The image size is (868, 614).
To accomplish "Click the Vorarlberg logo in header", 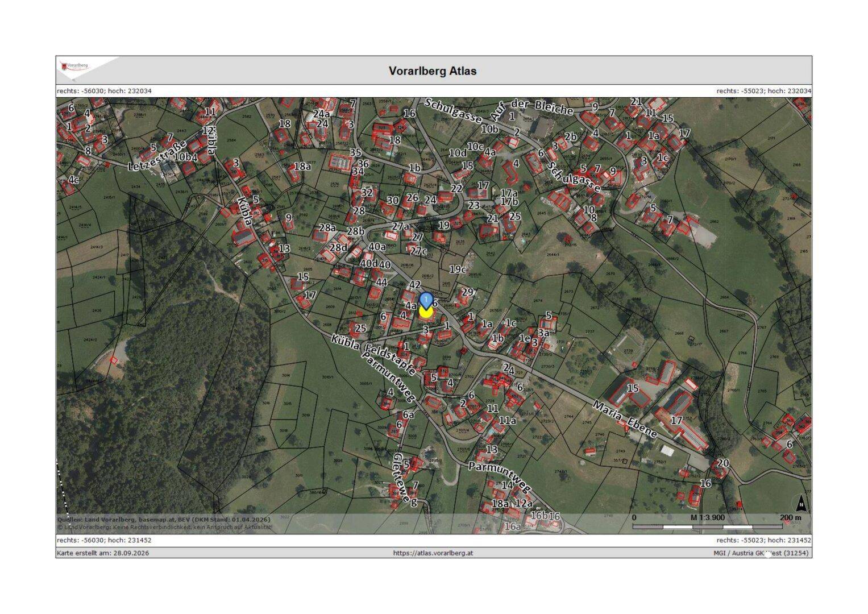I will tap(75, 67).
